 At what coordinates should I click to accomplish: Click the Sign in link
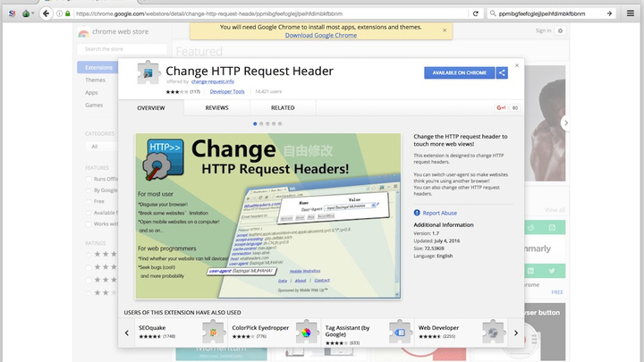543,30
